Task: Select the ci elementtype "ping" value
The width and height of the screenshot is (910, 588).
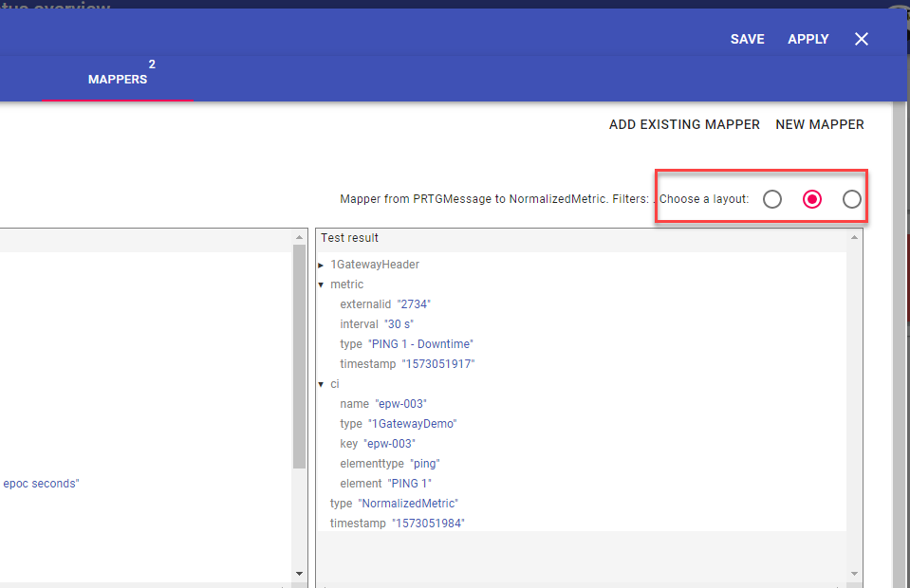Action: pos(424,464)
